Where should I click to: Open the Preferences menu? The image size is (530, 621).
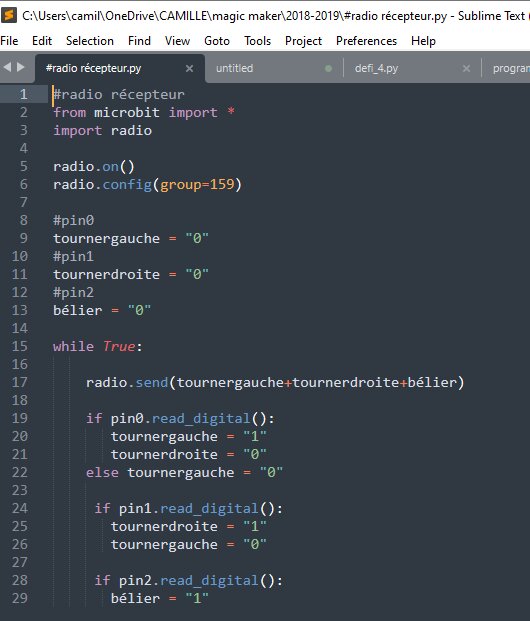coord(366,41)
